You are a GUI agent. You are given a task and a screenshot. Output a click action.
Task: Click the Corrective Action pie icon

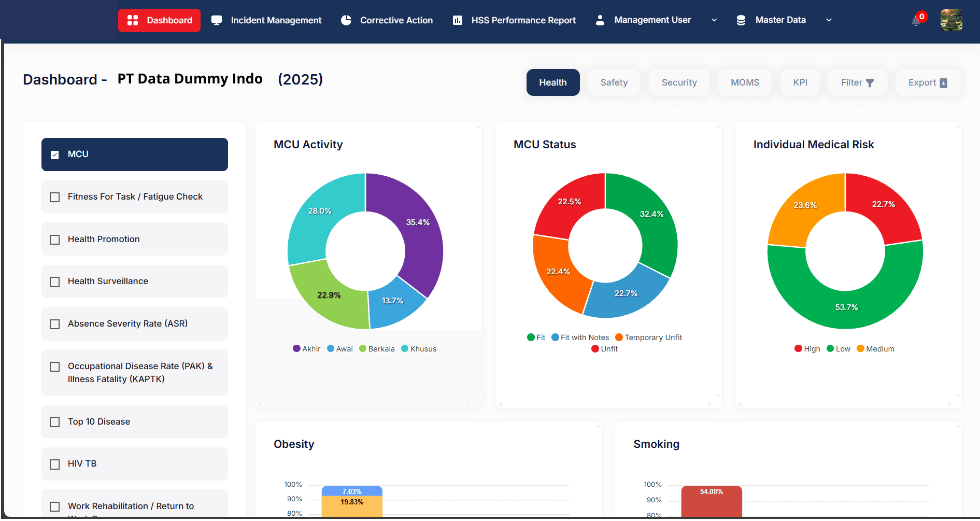pyautogui.click(x=346, y=20)
